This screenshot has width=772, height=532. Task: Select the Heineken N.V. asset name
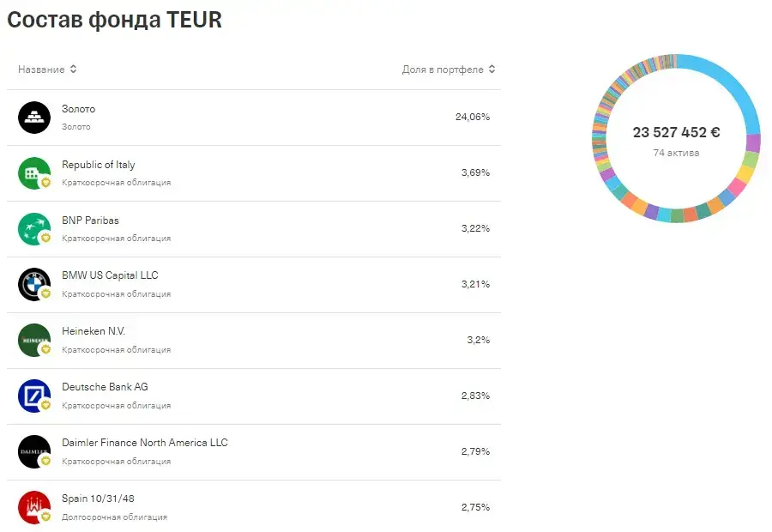93,331
